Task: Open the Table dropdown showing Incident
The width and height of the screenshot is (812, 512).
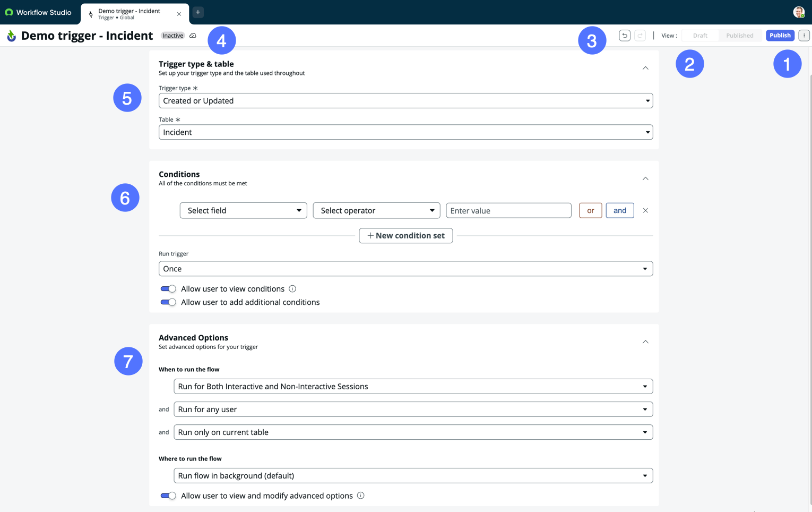Action: tap(405, 132)
